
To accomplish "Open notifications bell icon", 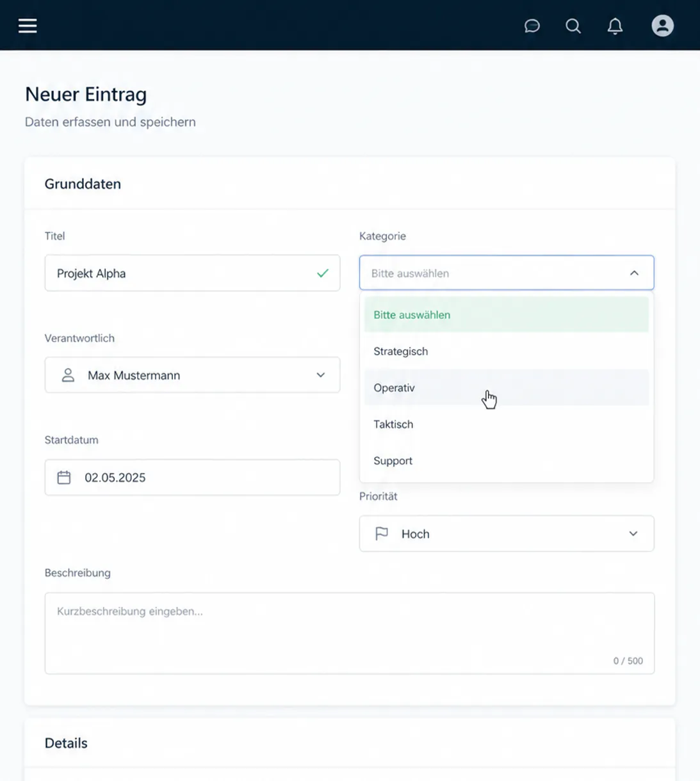I will pos(615,26).
